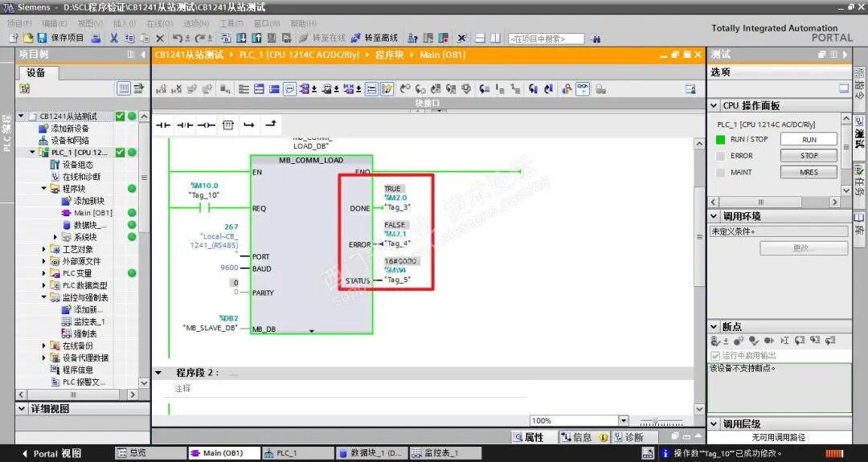Image resolution: width=868 pixels, height=462 pixels.
Task: Collapse the 调用层级 section
Action: pos(714,424)
